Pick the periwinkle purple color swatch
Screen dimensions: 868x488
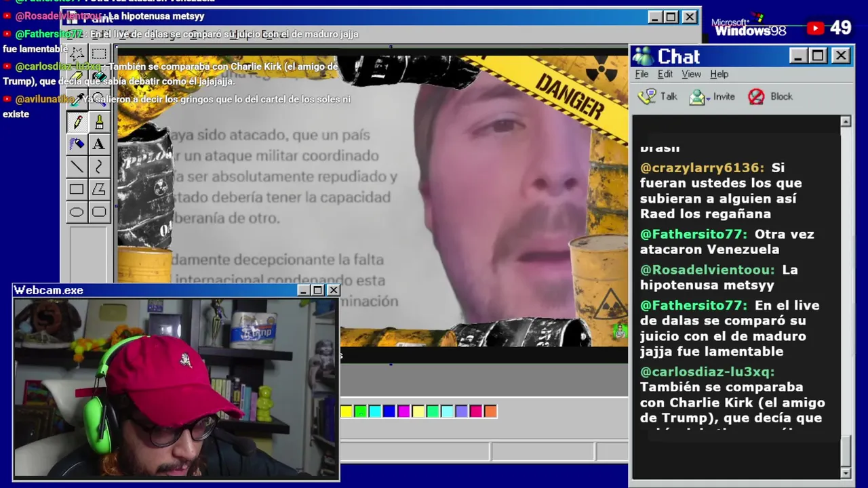tap(462, 411)
